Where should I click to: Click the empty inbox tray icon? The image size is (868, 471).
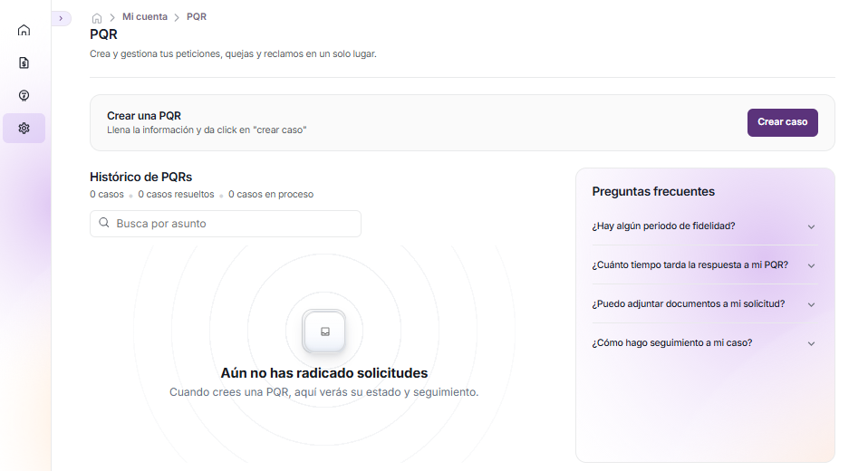[324, 332]
